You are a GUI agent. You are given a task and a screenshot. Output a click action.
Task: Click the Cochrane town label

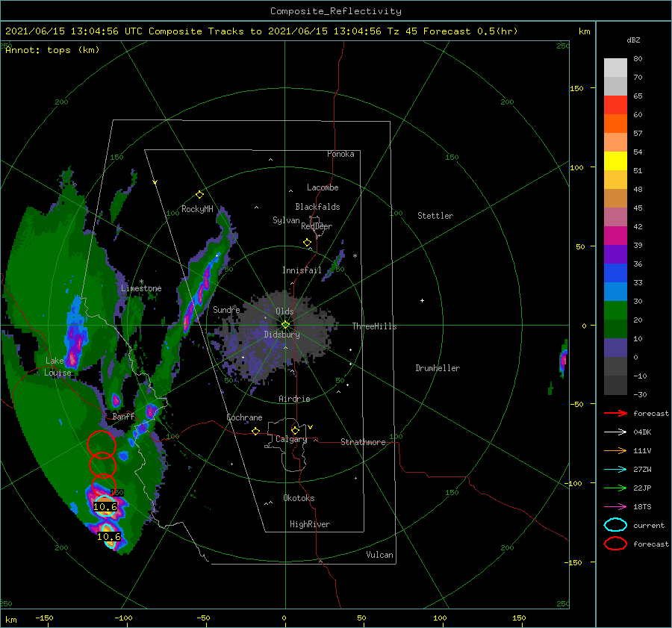pyautogui.click(x=244, y=417)
